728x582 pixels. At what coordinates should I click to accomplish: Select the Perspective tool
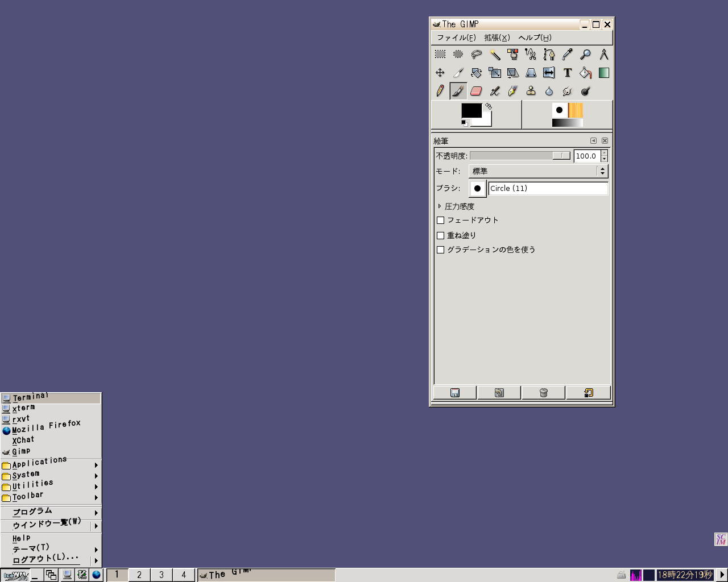point(531,73)
